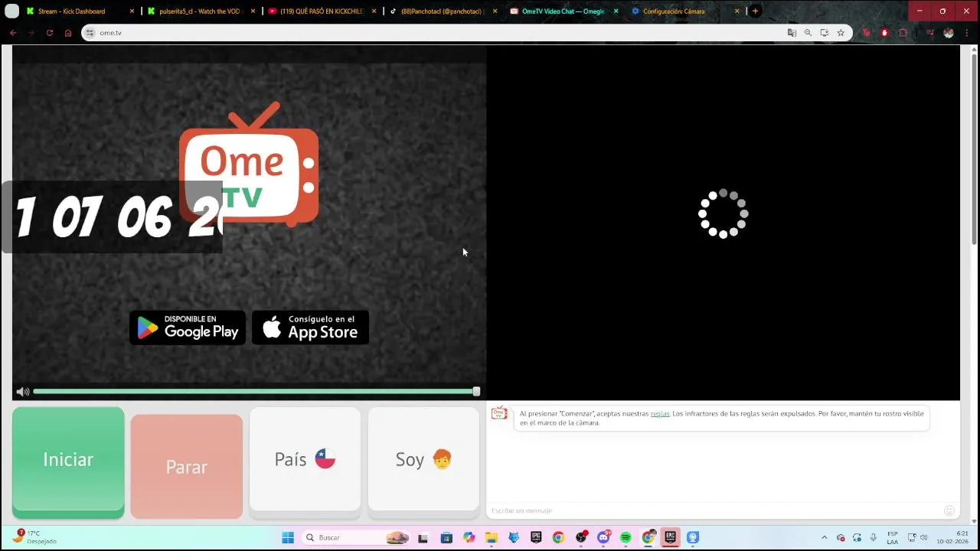
Task: Go back to the previous page
Action: [13, 33]
